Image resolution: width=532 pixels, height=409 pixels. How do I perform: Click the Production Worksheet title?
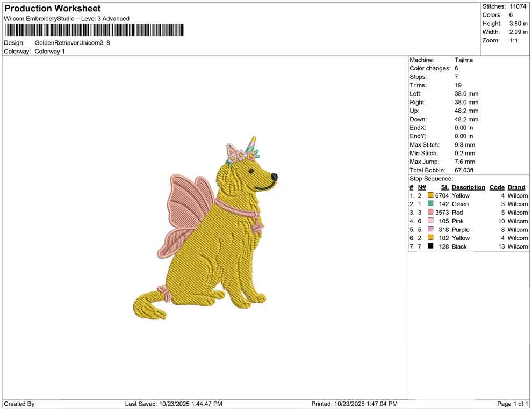click(52, 8)
